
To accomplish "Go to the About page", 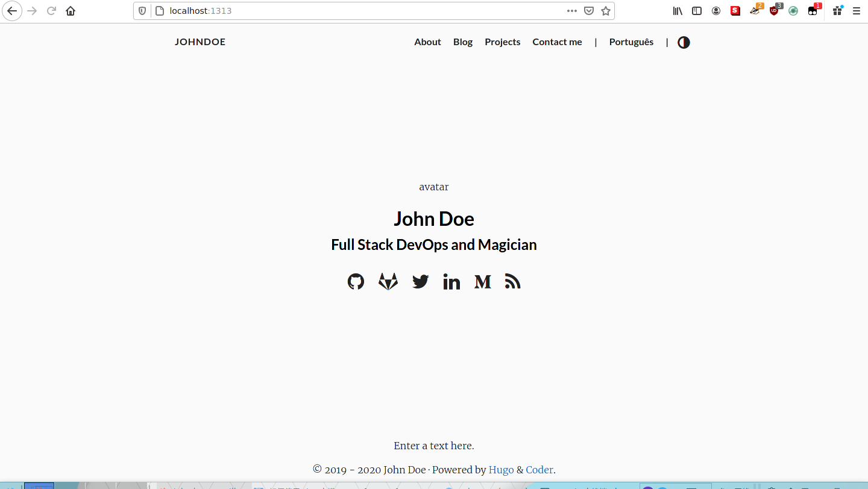I will tap(427, 42).
